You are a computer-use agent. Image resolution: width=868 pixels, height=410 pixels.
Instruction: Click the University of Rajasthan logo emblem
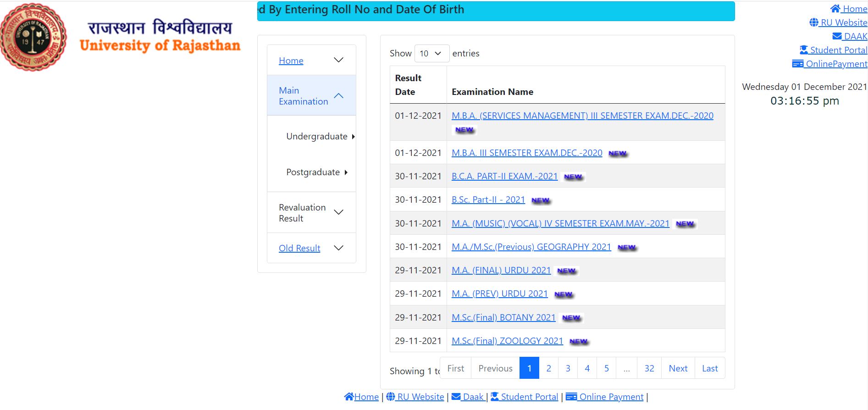click(33, 37)
